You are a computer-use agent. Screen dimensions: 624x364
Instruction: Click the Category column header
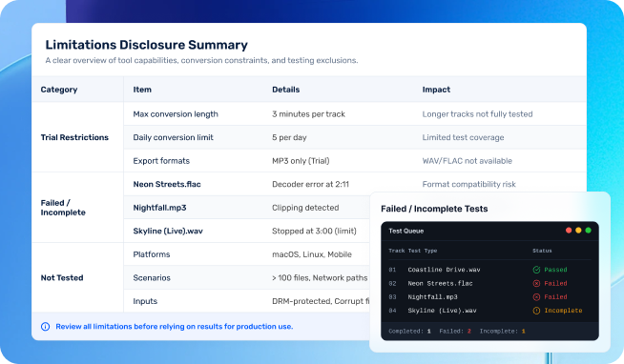(x=59, y=90)
